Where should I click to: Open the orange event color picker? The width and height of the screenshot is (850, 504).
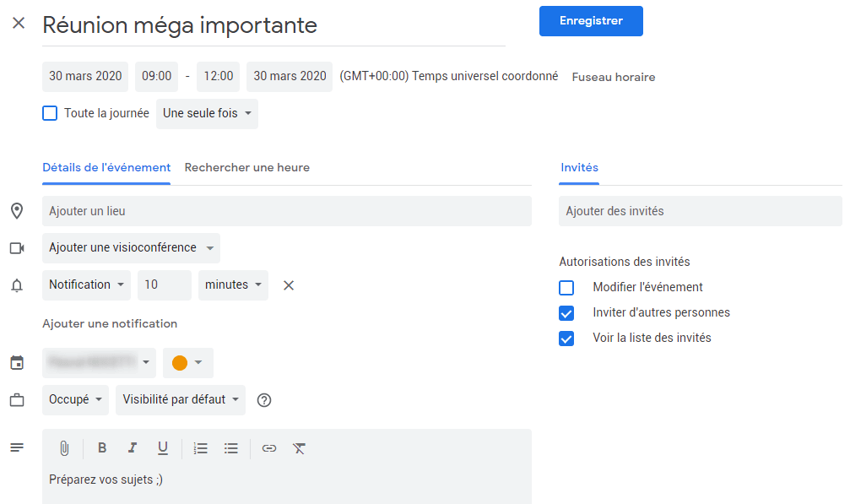pyautogui.click(x=187, y=363)
